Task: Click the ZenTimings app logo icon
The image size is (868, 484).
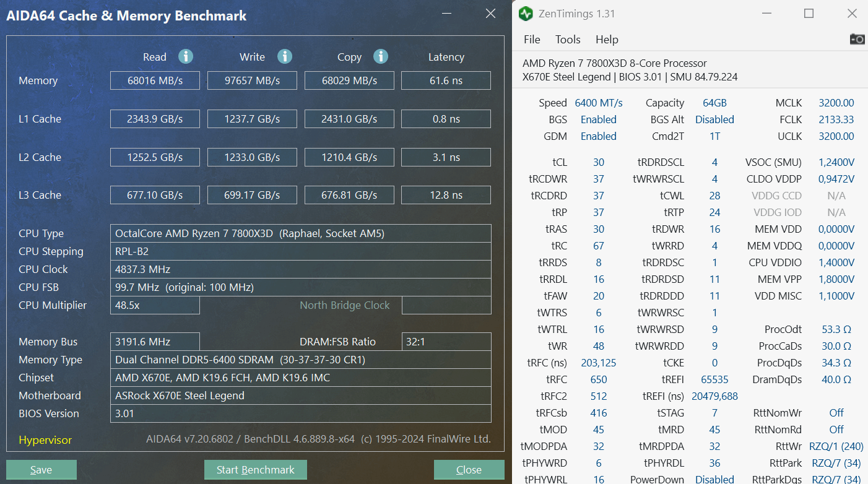Action: coord(526,14)
